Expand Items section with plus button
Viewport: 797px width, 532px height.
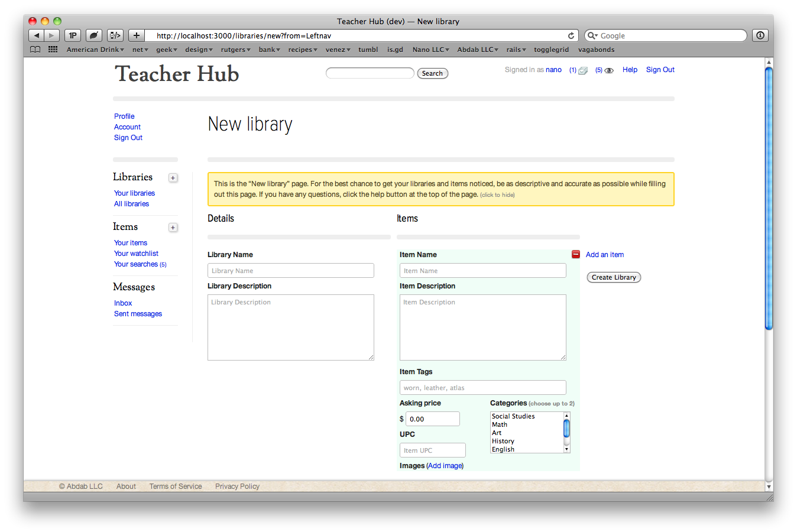coord(173,228)
